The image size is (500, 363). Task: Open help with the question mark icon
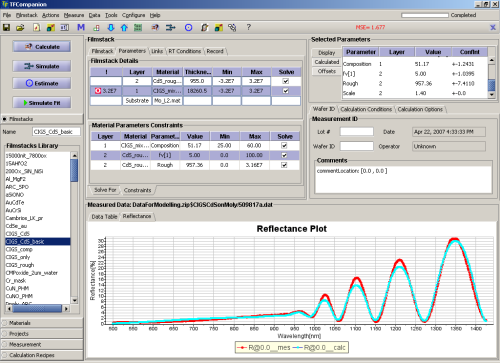(248, 27)
